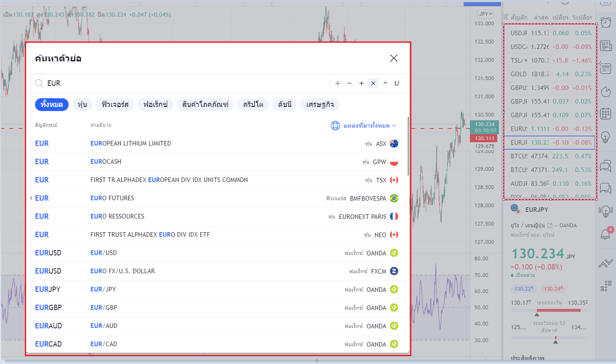
Task: Select the EURGBP OANDA result
Action: 217,308
